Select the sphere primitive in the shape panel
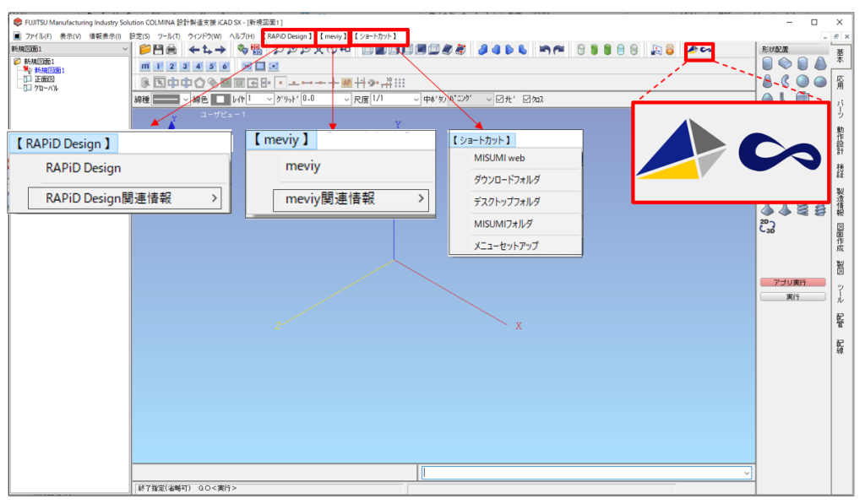865x504 pixels. coord(802,80)
